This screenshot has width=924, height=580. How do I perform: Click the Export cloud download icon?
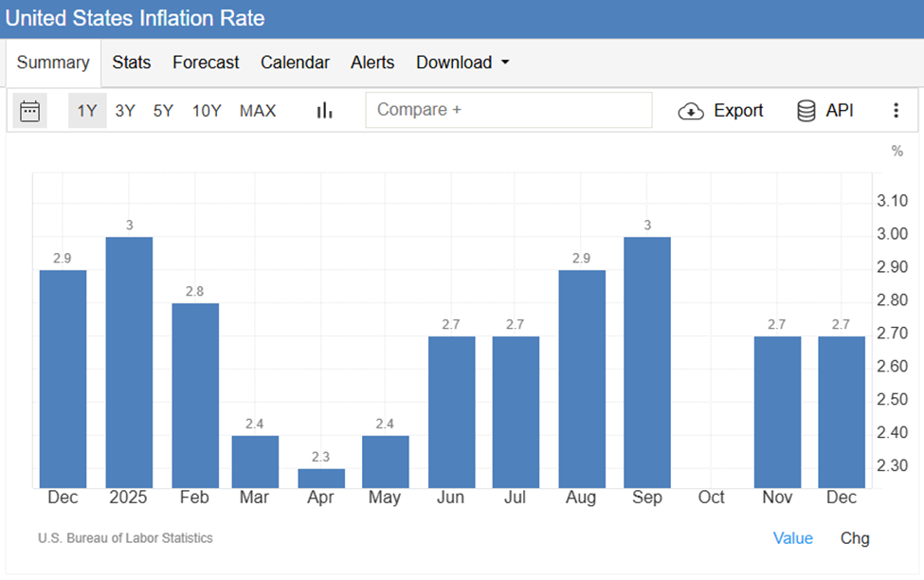pos(691,111)
